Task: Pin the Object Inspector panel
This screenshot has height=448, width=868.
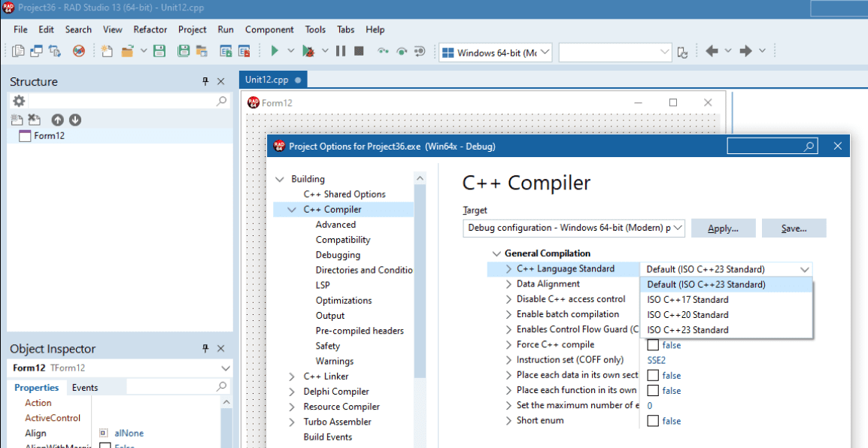Action: (x=205, y=349)
